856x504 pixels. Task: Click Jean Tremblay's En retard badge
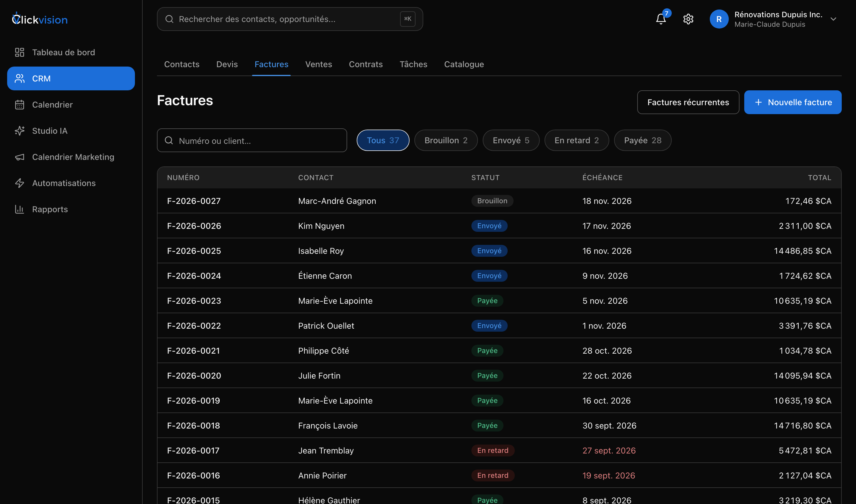(493, 450)
